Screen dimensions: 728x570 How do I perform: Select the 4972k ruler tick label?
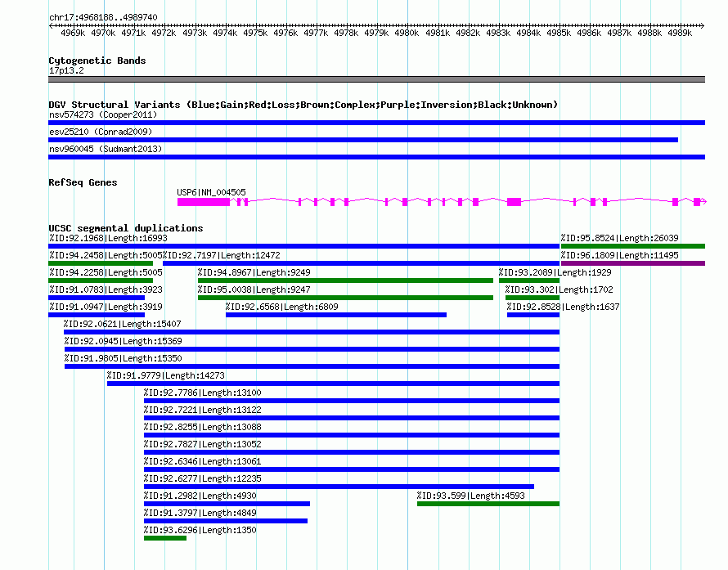[164, 33]
